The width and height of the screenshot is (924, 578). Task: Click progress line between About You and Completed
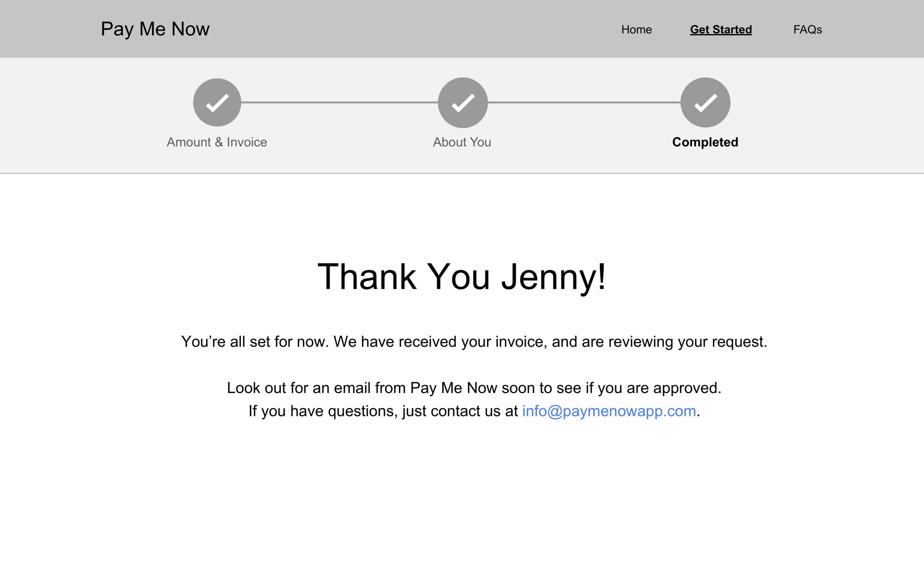tap(584, 102)
